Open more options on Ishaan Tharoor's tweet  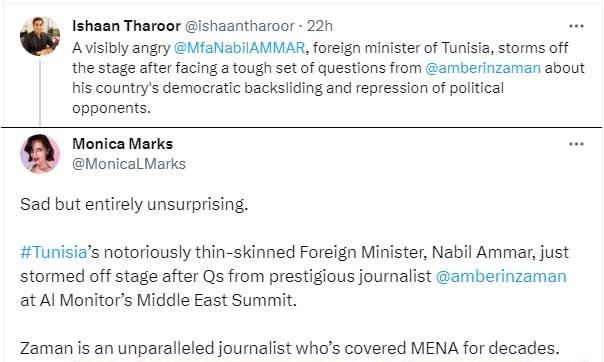pos(576,26)
